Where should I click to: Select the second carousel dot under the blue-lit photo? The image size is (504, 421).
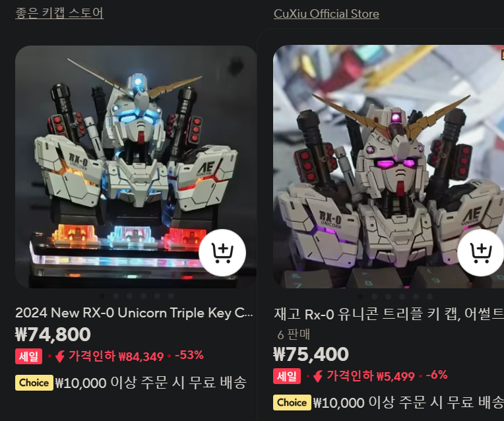pos(115,296)
